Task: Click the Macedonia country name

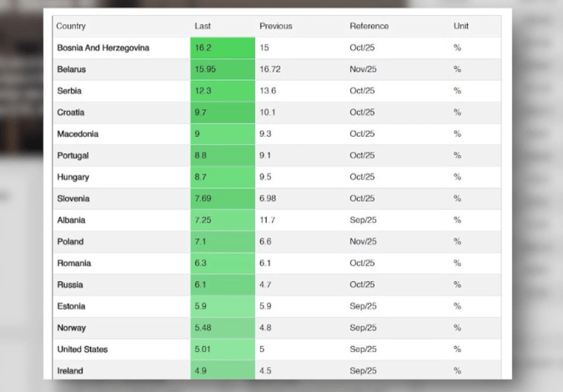Action: (78, 134)
